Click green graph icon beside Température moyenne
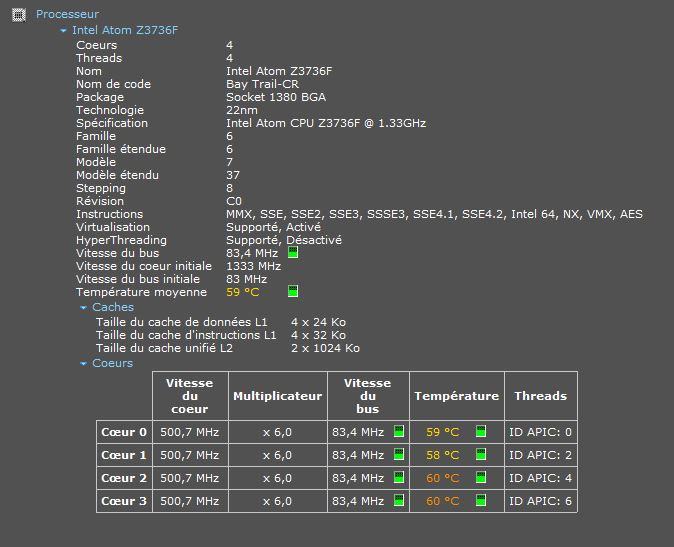Viewport: 674px width, 547px height. coord(293,291)
